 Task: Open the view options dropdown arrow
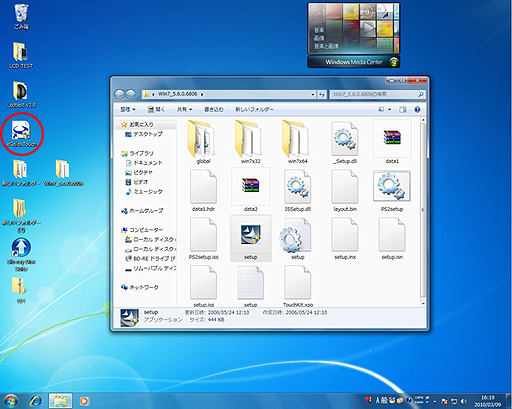389,109
